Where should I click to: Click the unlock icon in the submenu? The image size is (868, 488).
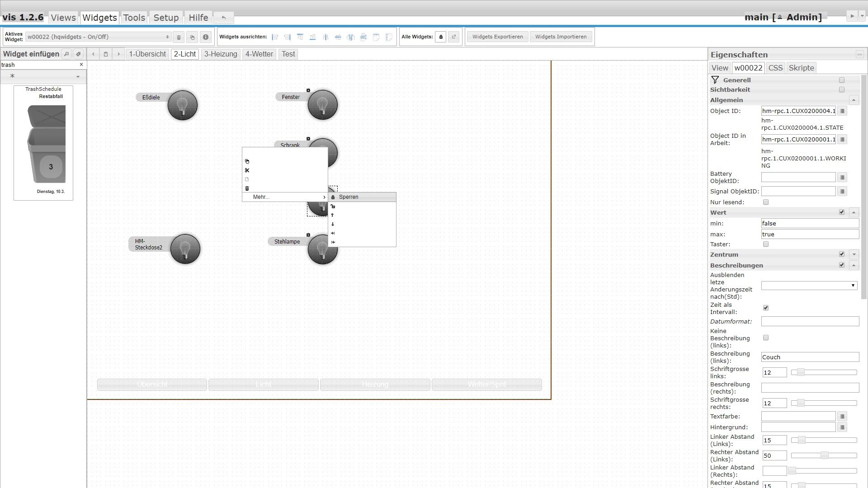point(333,206)
